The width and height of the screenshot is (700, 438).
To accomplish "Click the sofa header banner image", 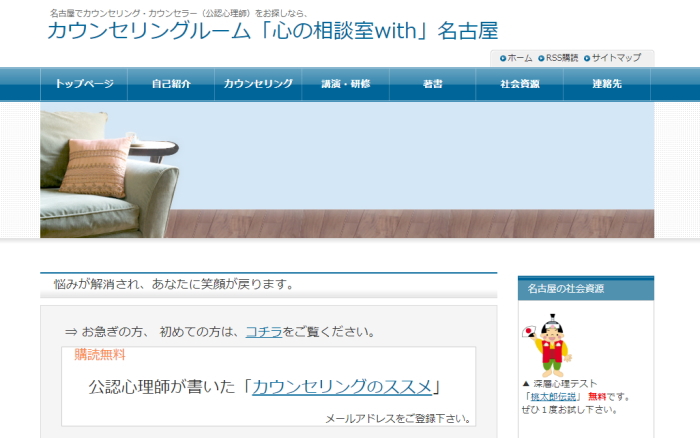I will 347,170.
